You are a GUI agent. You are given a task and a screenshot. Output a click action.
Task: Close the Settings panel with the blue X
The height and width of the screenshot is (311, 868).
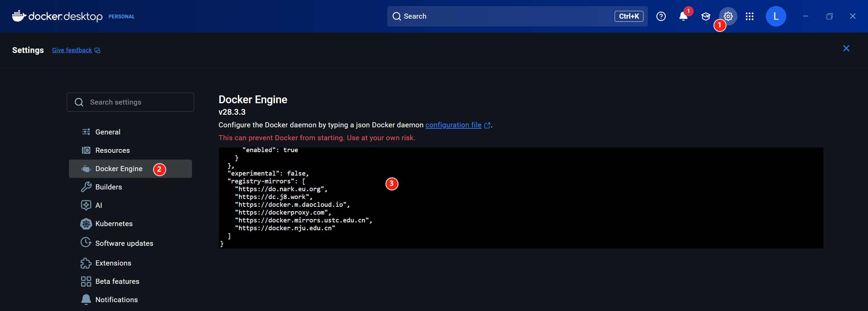pos(846,48)
